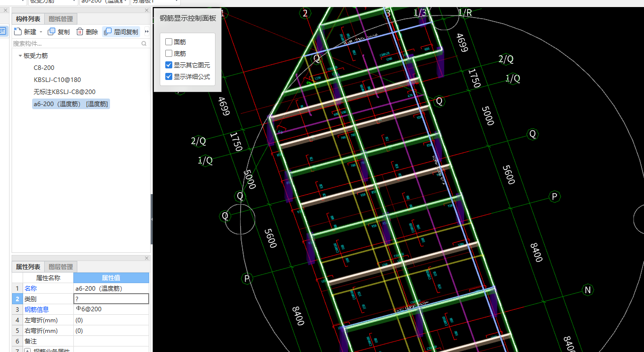Click the 左弯折(mm) value cell

pyautogui.click(x=111, y=320)
